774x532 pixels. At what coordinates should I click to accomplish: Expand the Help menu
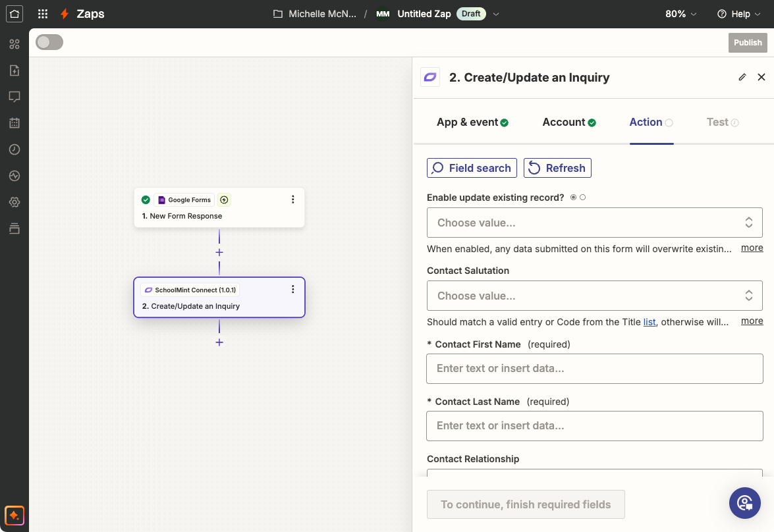[x=738, y=14]
